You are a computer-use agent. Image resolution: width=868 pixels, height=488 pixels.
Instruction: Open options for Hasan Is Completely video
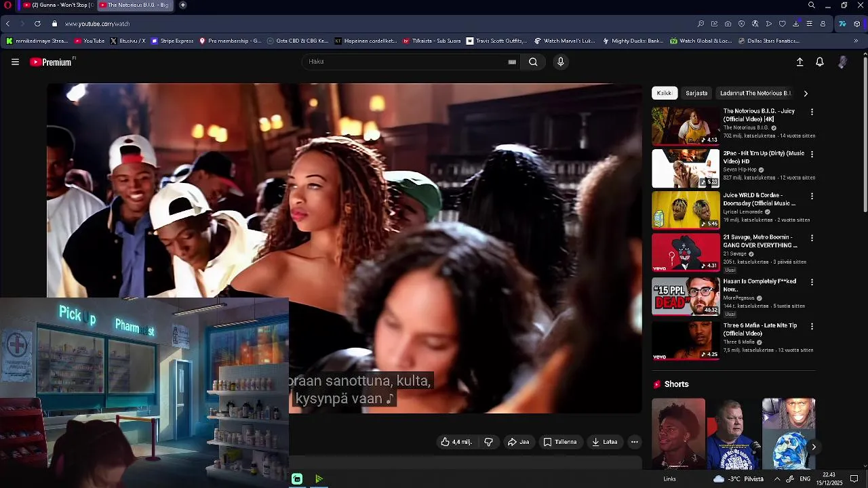point(812,282)
